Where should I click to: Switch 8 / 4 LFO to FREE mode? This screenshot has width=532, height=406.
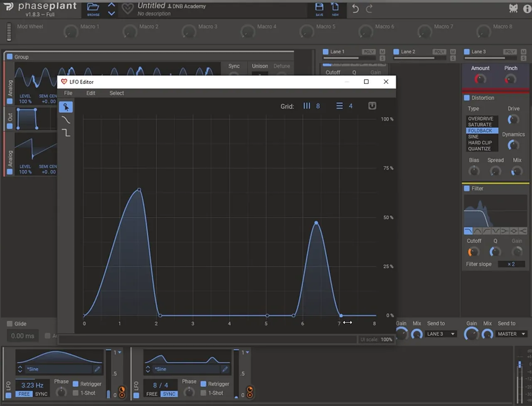click(x=152, y=394)
